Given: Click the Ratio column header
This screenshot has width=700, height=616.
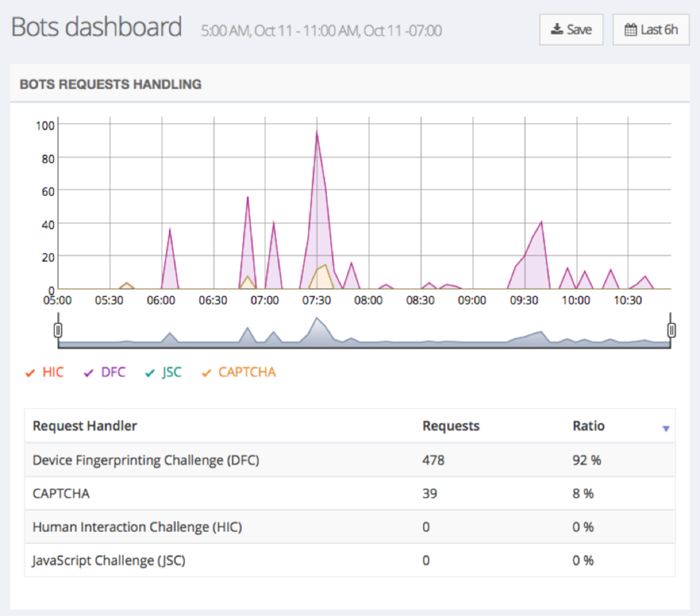Looking at the screenshot, I should (589, 426).
